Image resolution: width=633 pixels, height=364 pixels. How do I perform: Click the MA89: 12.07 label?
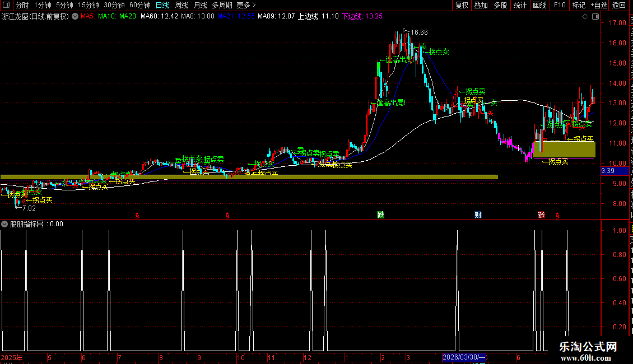click(276, 17)
